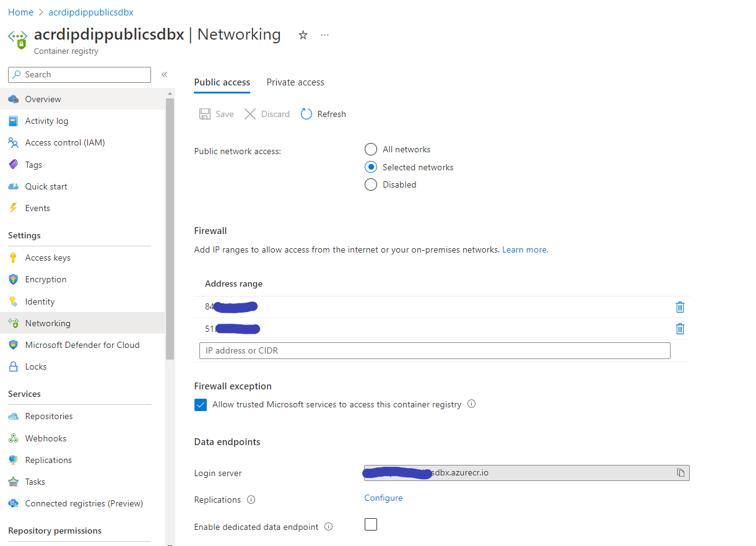The height and width of the screenshot is (546, 756).
Task: Open the Events menu item
Action: coord(82,208)
